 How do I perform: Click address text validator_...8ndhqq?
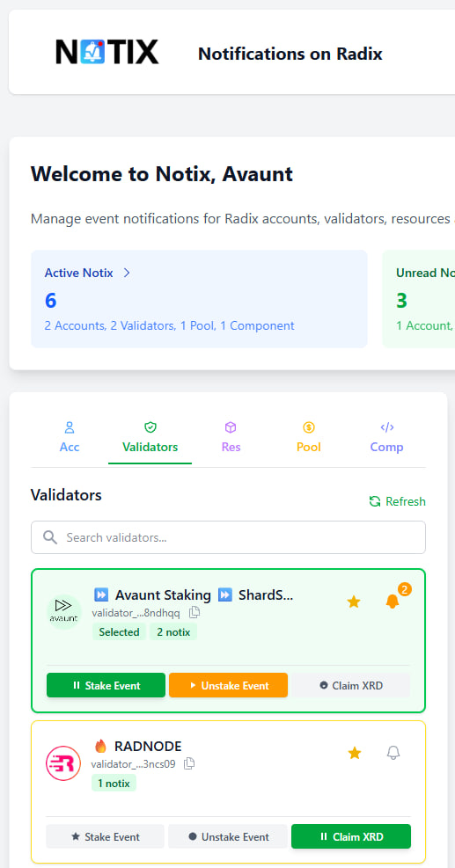coord(136,613)
